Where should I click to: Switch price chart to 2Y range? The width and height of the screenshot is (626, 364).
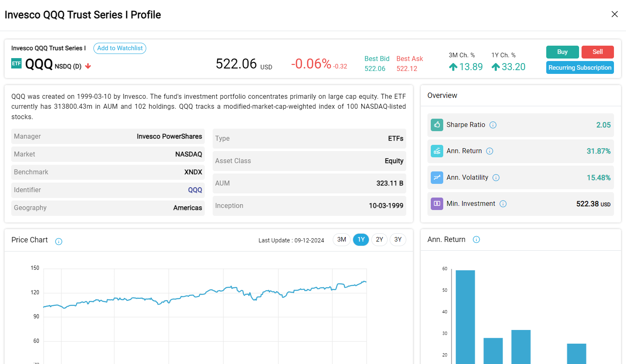[x=379, y=239]
